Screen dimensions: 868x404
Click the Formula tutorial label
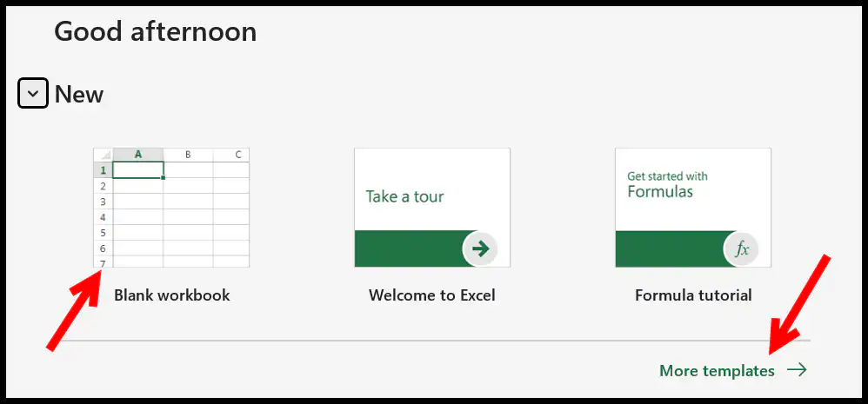point(693,295)
